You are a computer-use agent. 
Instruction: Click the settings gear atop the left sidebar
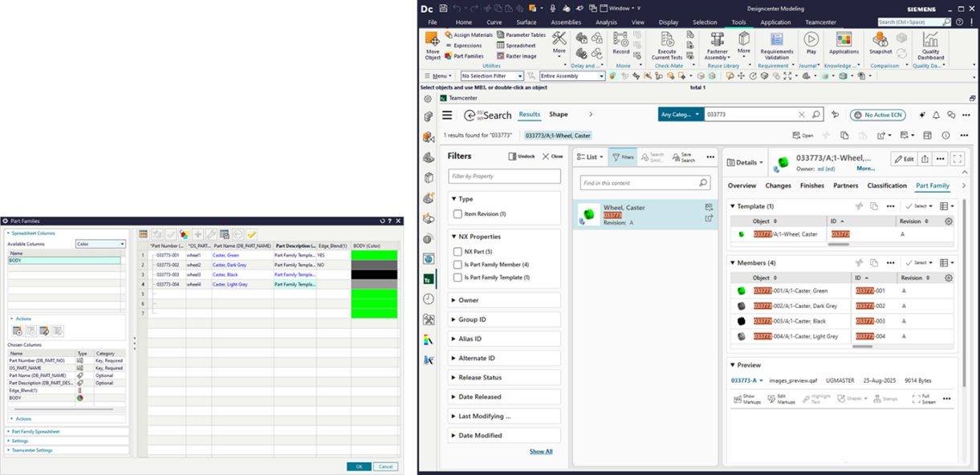pyautogui.click(x=428, y=99)
